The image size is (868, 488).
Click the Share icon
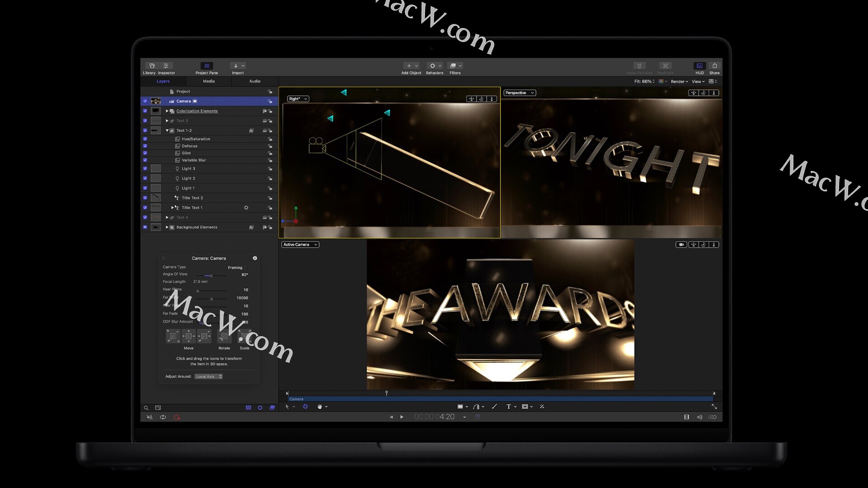(x=714, y=66)
